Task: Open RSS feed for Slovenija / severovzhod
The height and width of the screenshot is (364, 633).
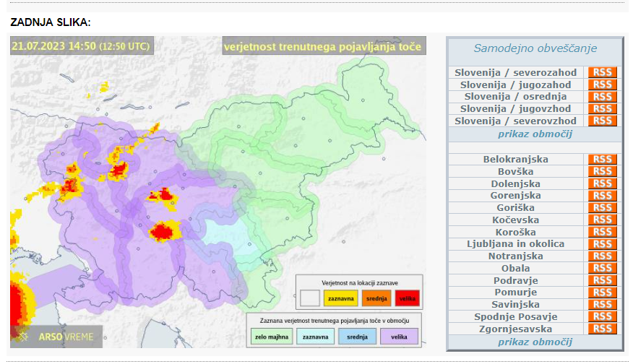Action: click(x=603, y=121)
